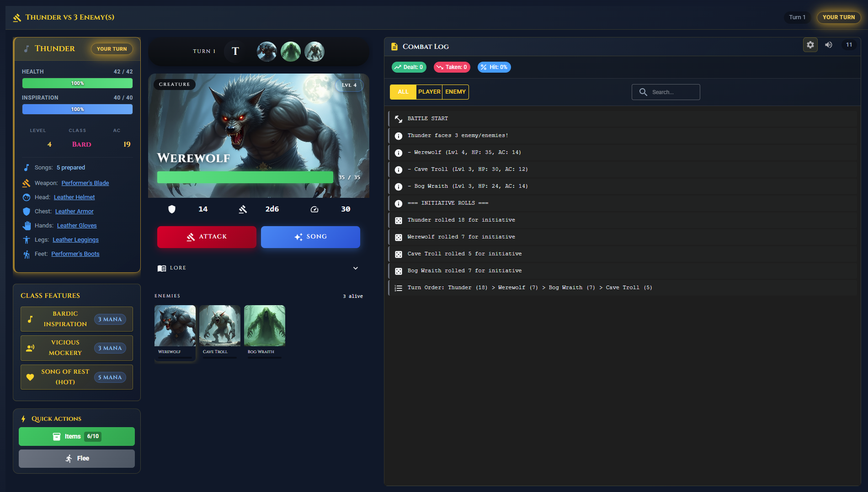The image size is (868, 492).
Task: Click the Vicious Mockery feature icon
Action: 30,348
